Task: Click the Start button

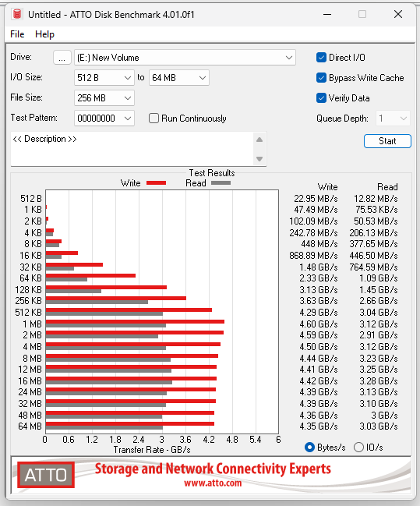Action: [387, 141]
